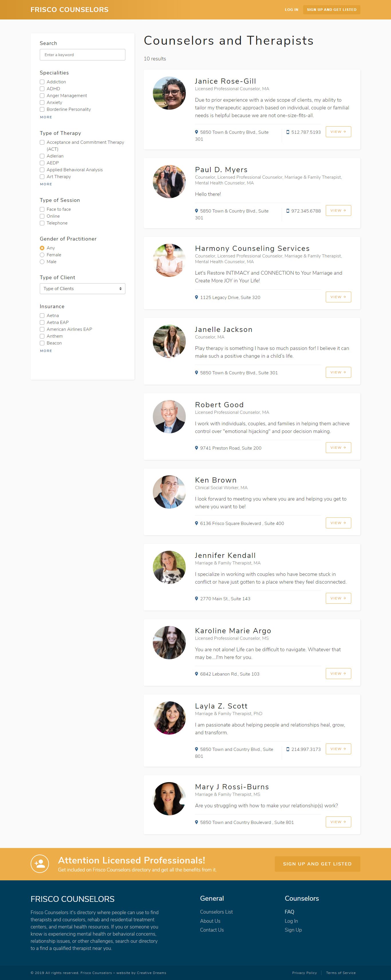The width and height of the screenshot is (391, 980).
Task: Click the phone icon beside 214.997.3173
Action: pyautogui.click(x=288, y=749)
